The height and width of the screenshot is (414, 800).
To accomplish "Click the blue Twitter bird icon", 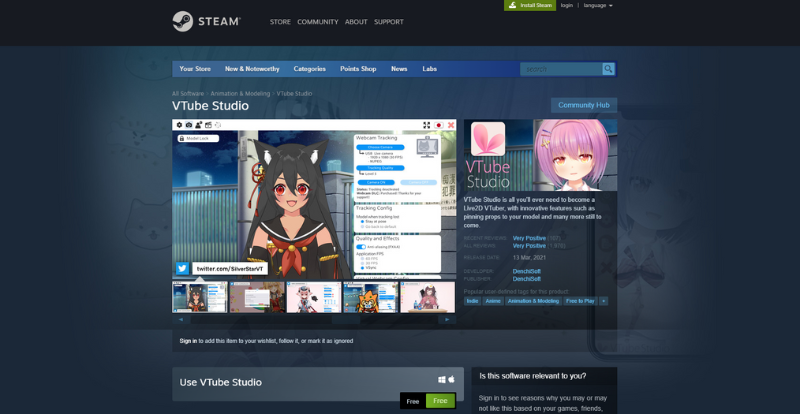I will pos(183,269).
